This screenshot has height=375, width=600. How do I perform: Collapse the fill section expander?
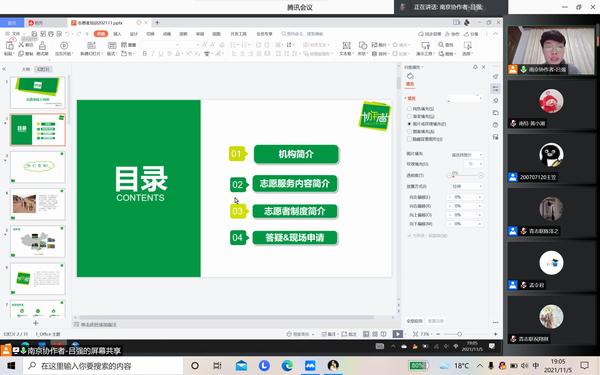click(x=405, y=98)
